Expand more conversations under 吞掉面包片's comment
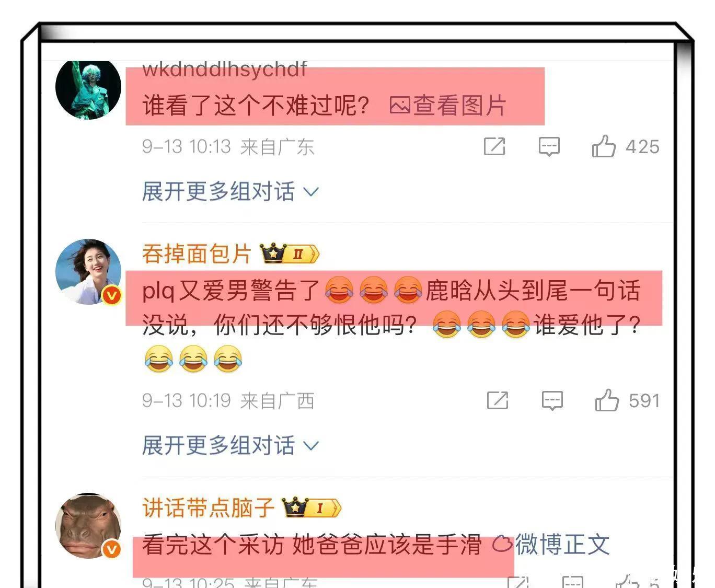Screen dimensions: 715x588 pos(230,446)
